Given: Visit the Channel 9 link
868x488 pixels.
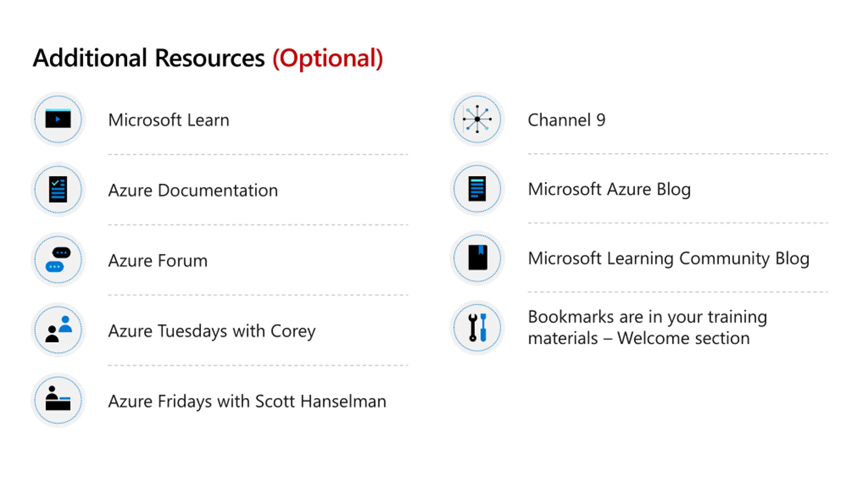Looking at the screenshot, I should [567, 120].
